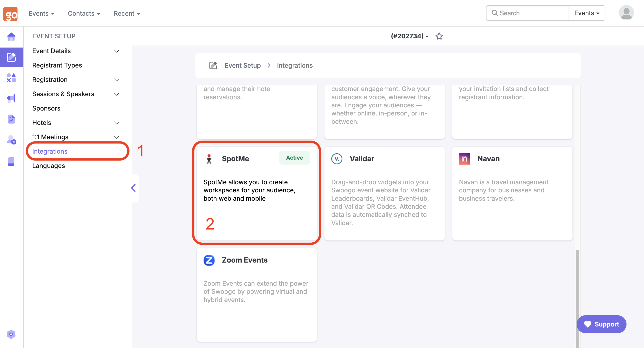Click the integrations list scrollbar
This screenshot has width=644, height=348.
pos(577,298)
